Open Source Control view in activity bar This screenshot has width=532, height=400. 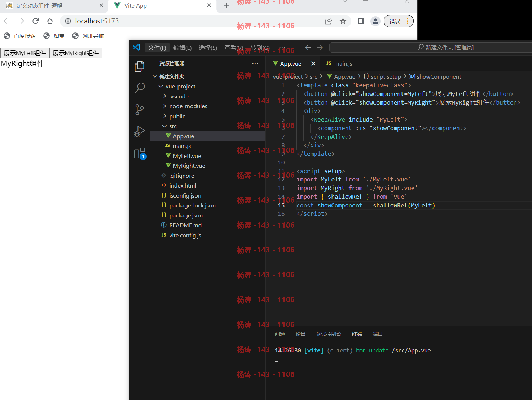pyautogui.click(x=140, y=110)
